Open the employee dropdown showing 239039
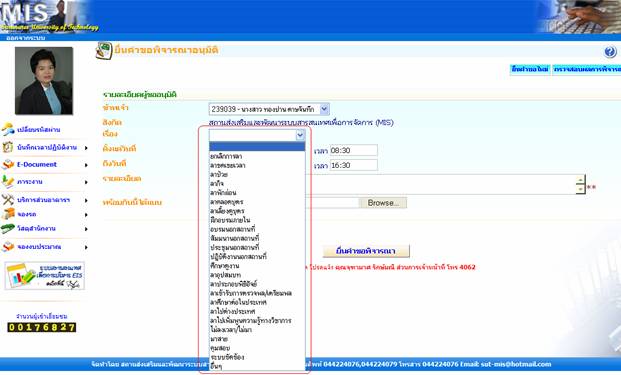621x375 pixels. coord(269,109)
